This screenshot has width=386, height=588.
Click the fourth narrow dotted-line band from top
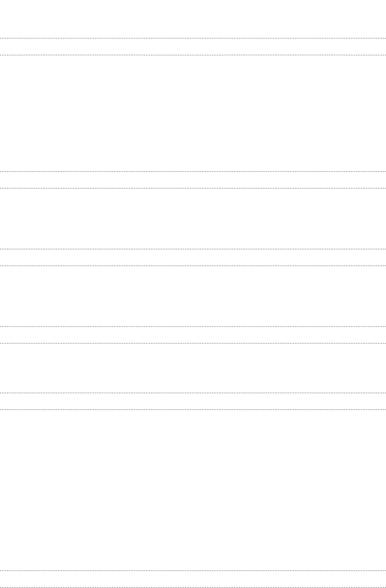point(193,335)
